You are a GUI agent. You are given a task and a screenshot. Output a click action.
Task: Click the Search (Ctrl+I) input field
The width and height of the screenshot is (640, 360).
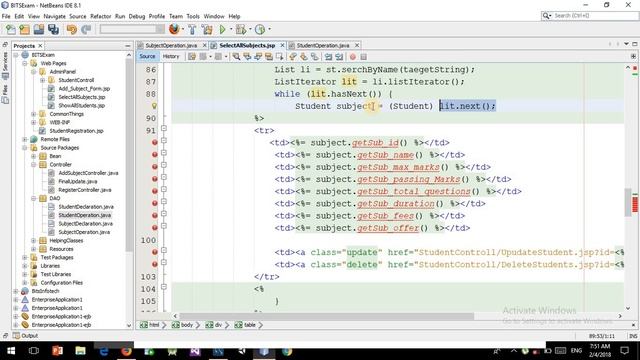click(x=595, y=16)
